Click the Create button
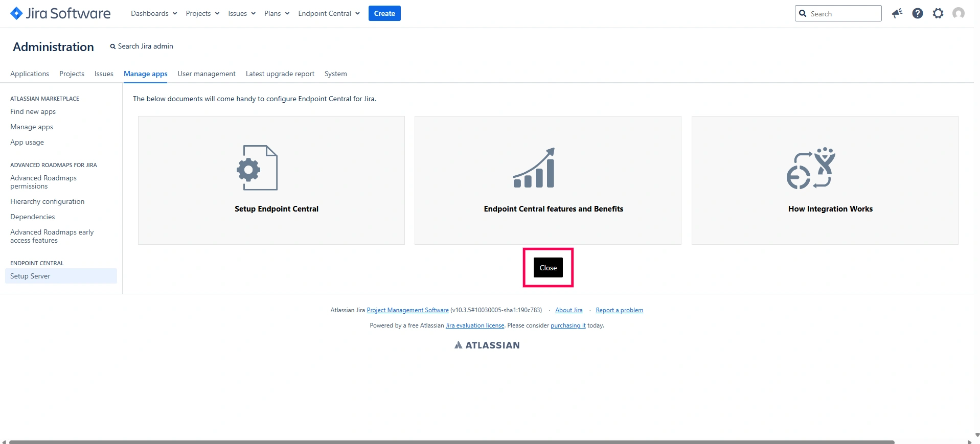Viewport: 980px width, 444px height. point(384,13)
